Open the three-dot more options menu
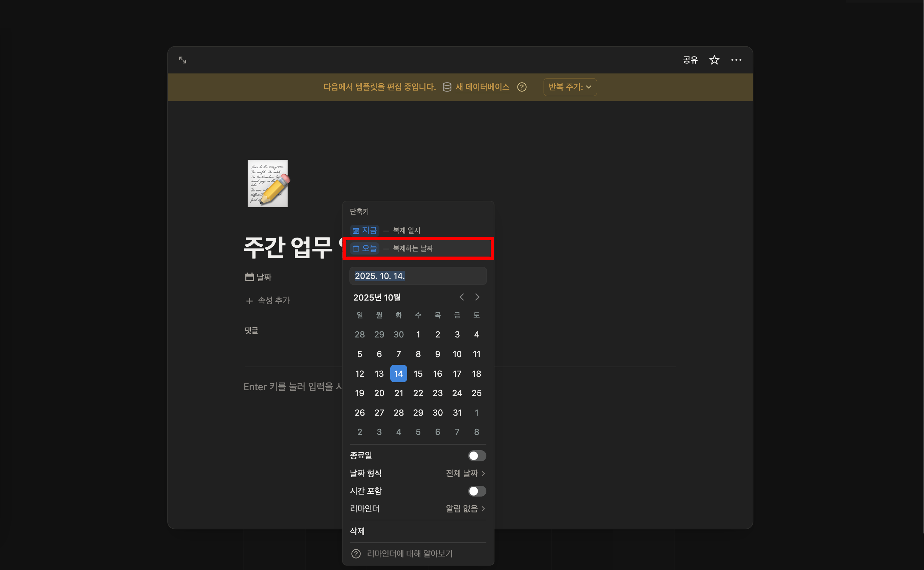924x570 pixels. (x=736, y=60)
